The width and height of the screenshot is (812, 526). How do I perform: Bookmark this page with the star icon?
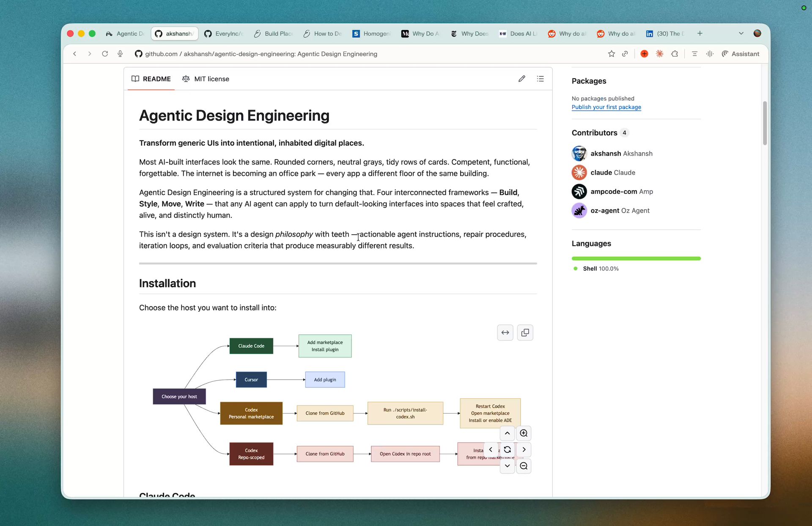(611, 54)
